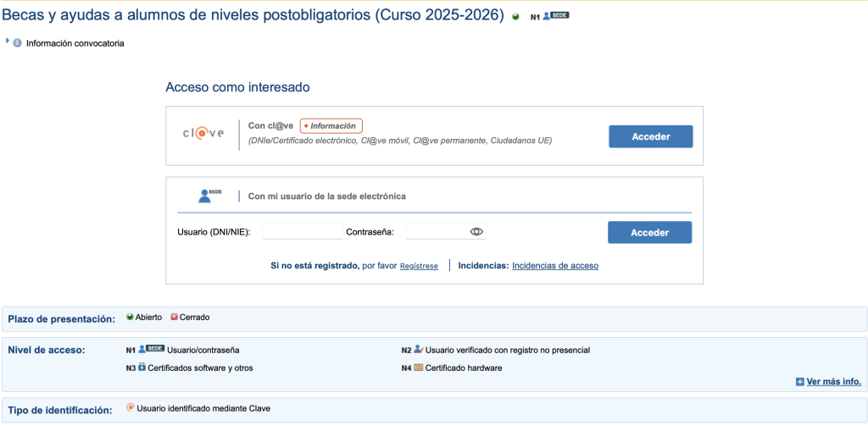Click the N4 hardware certificate icon

[x=419, y=368]
